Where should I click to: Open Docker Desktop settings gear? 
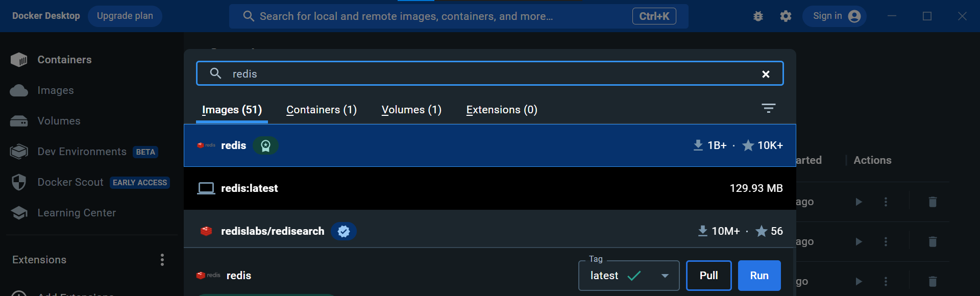point(786,16)
